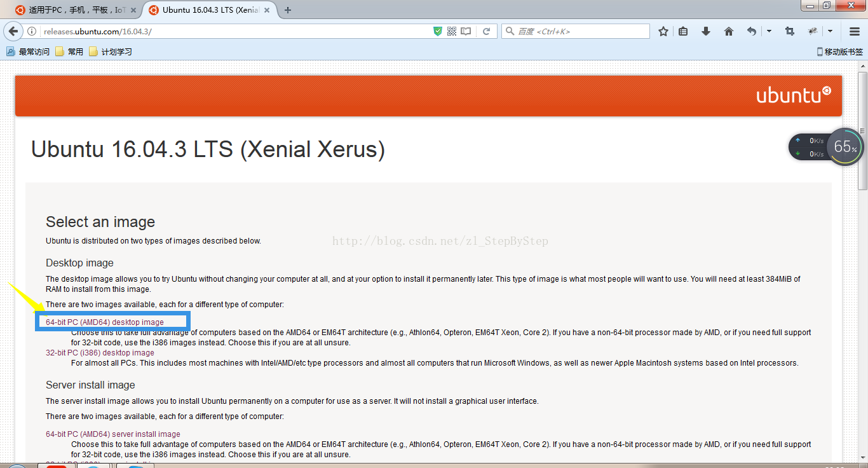This screenshot has height=468, width=868.
Task: Bookmark this page with the star icon
Action: tap(663, 31)
